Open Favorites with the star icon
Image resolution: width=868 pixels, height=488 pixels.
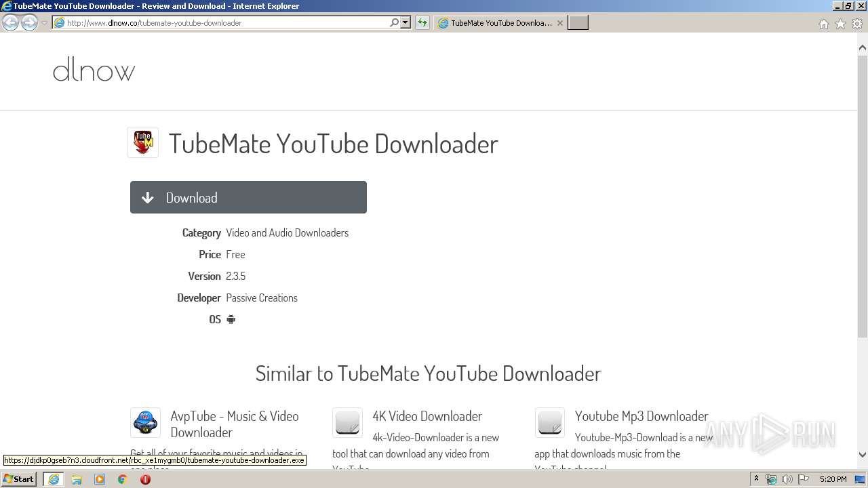tap(840, 24)
